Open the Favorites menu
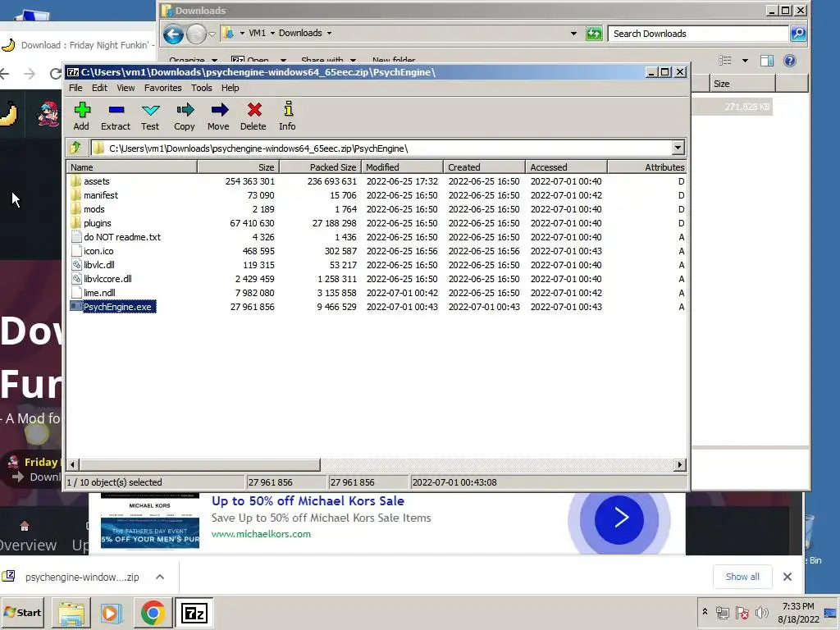The image size is (840, 630). [163, 88]
